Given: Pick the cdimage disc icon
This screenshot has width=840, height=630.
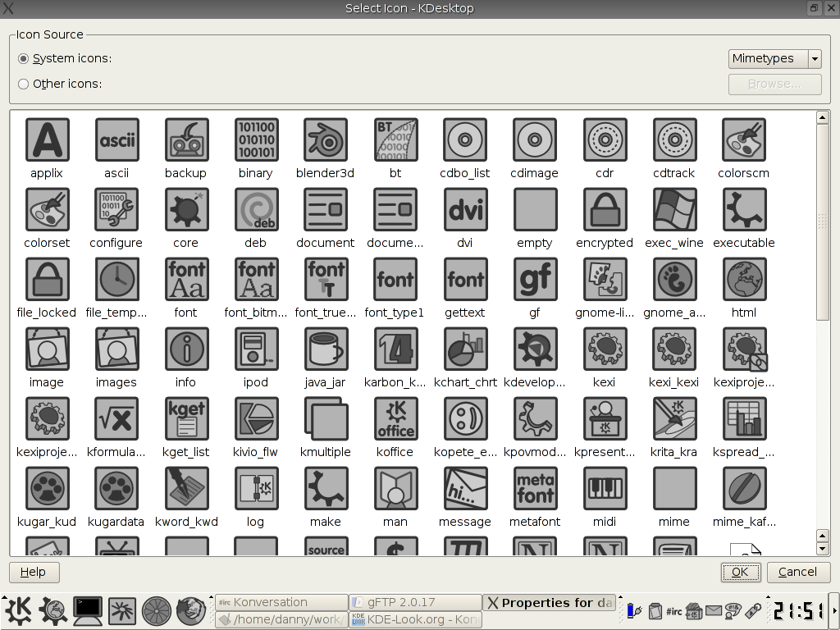Looking at the screenshot, I should (535, 139).
